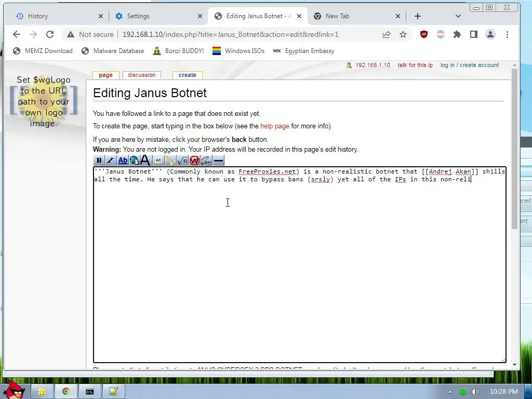
Task: Open the yellow folder icon in taskbar
Action: click(42, 392)
